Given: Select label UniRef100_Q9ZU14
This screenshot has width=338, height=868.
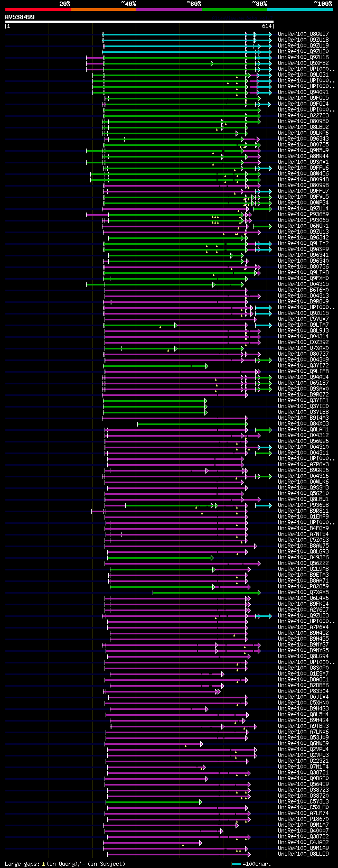Looking at the screenshot, I should point(303,208).
